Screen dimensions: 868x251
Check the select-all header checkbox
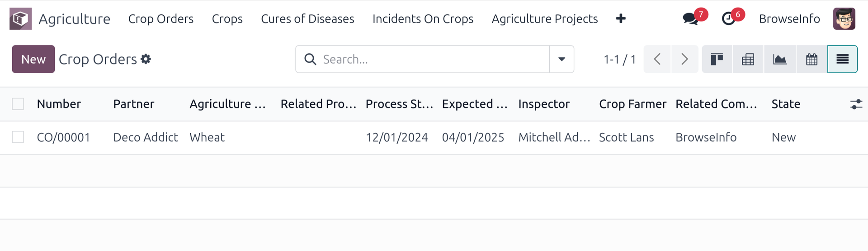coord(18,104)
